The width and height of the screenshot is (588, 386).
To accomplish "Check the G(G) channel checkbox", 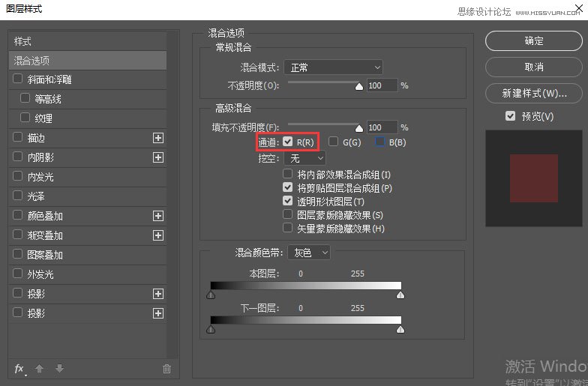I will pos(333,141).
